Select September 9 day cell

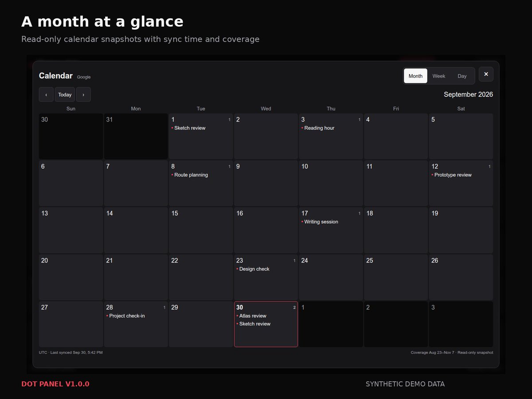[x=266, y=183]
